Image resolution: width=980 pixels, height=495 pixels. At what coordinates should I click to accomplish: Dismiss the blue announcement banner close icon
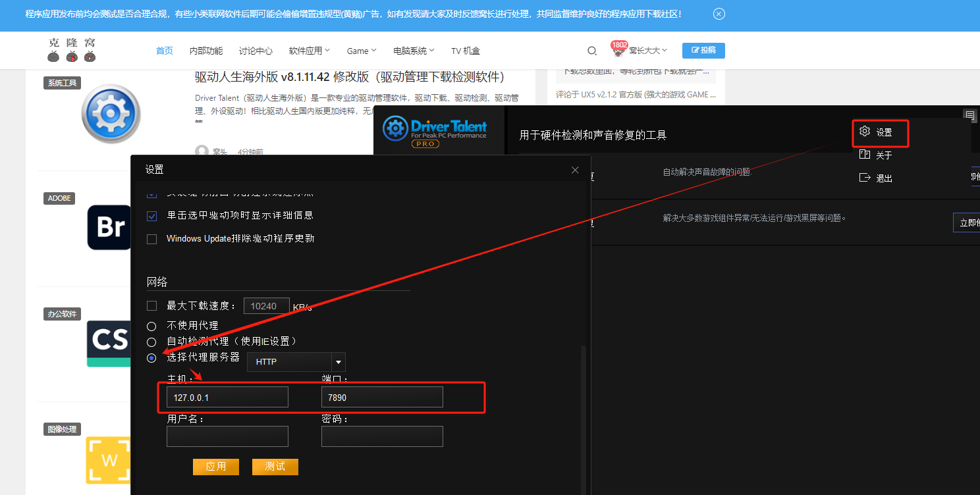point(719,14)
